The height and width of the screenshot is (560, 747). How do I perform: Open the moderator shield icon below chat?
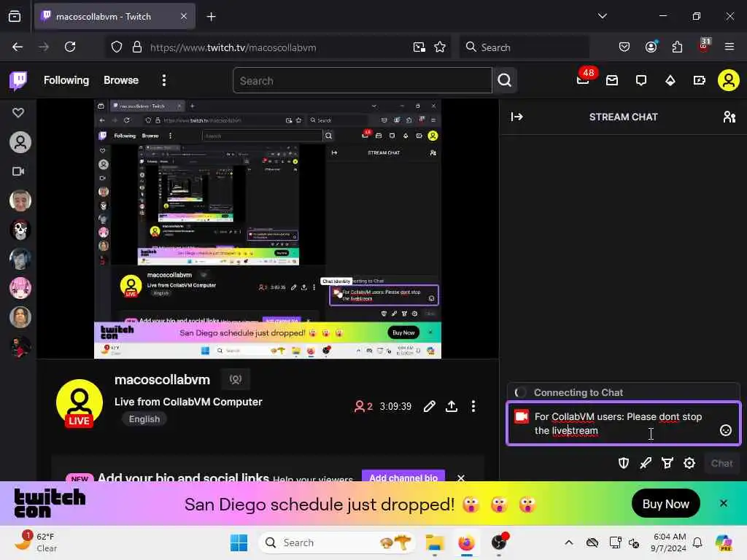624,463
